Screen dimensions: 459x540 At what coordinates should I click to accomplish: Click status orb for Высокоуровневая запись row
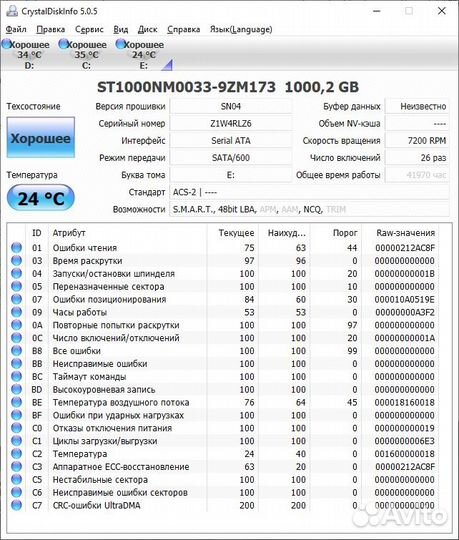(x=16, y=389)
